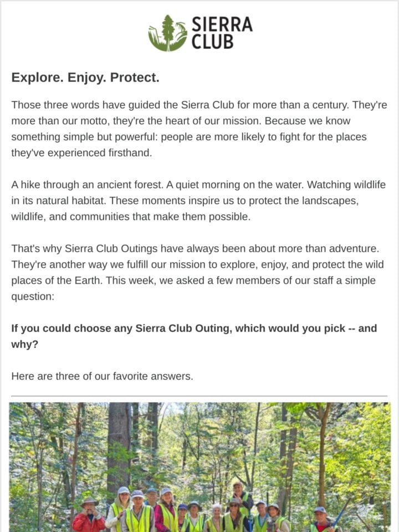Viewport: 399px width, 532px height.
Task: Click the 'Here are three of our favorite answers' line
Action: pos(102,376)
